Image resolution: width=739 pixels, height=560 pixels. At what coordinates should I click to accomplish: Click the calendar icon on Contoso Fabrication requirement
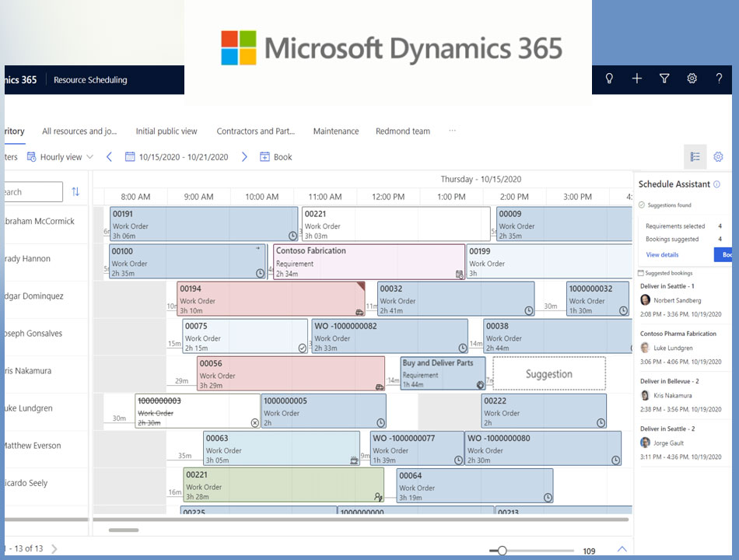(460, 275)
